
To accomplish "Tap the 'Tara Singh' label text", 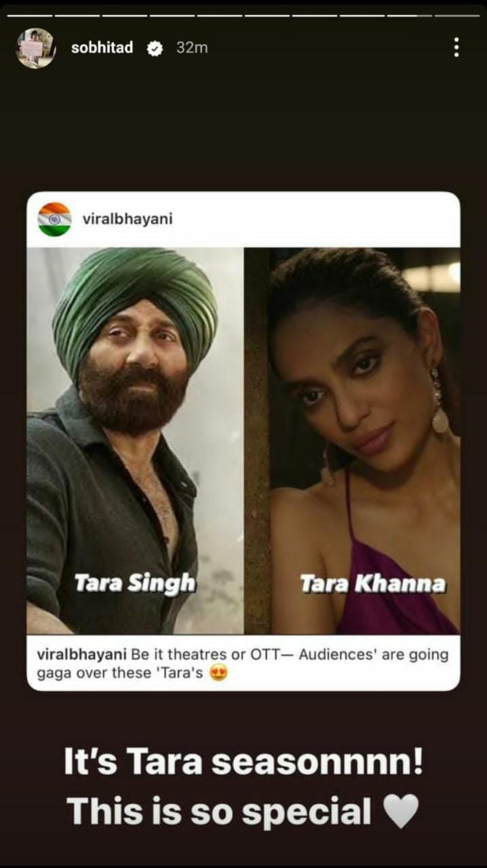I will tap(135, 582).
